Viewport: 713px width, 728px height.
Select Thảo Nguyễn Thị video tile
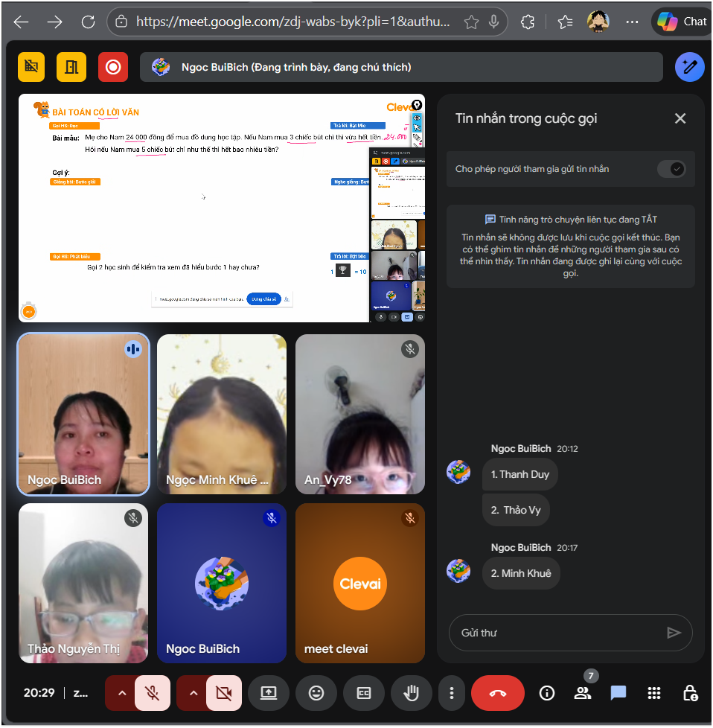coord(83,583)
